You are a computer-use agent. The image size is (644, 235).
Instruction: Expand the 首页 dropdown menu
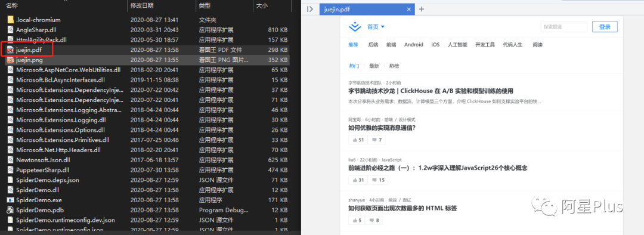click(376, 27)
